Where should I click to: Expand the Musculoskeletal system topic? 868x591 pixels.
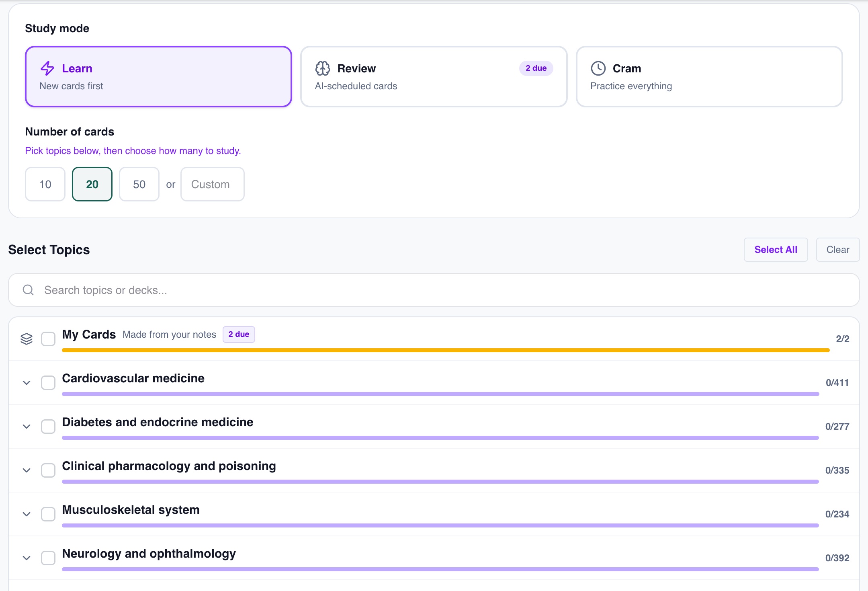[x=27, y=514]
